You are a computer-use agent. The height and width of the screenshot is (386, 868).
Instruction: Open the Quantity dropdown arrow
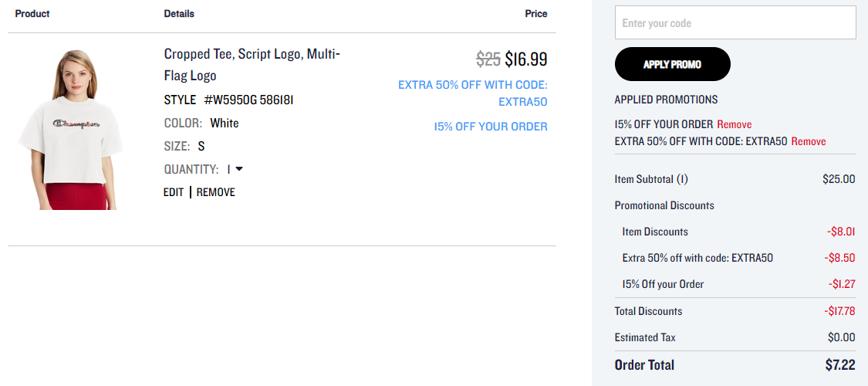[x=239, y=170]
